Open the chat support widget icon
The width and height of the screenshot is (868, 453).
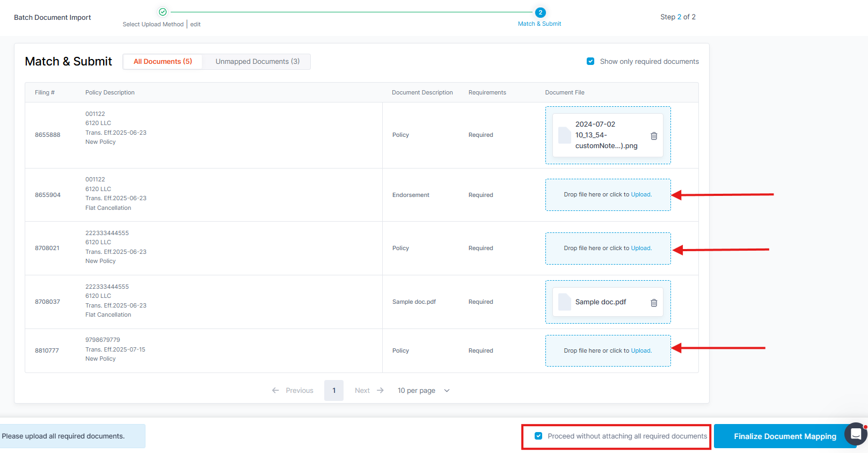click(x=856, y=434)
